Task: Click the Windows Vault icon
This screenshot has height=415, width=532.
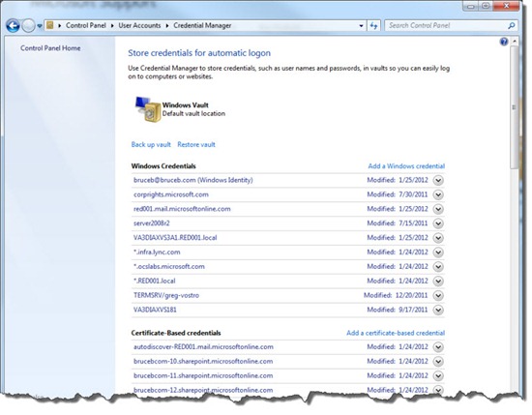Action: (x=148, y=109)
